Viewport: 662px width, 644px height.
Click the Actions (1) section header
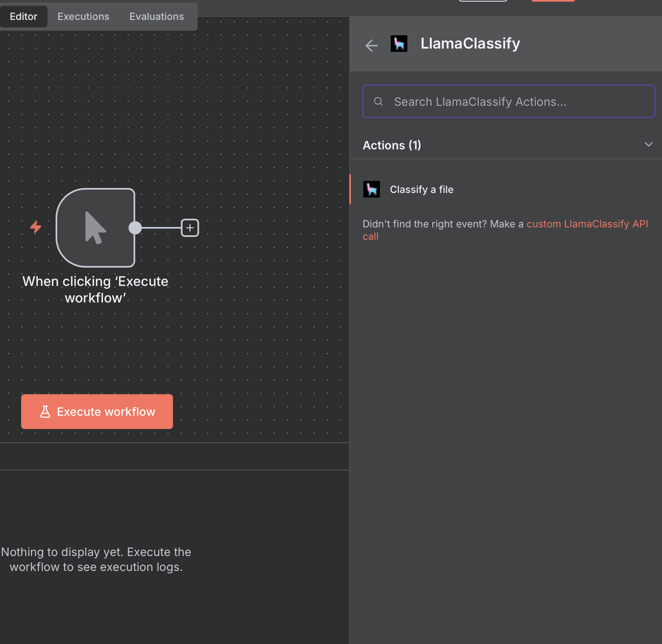[392, 145]
